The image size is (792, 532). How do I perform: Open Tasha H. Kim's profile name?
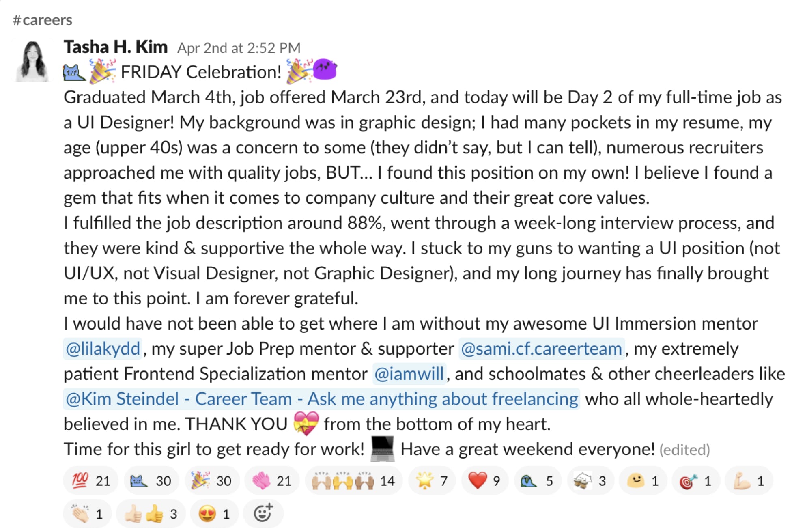pyautogui.click(x=116, y=47)
